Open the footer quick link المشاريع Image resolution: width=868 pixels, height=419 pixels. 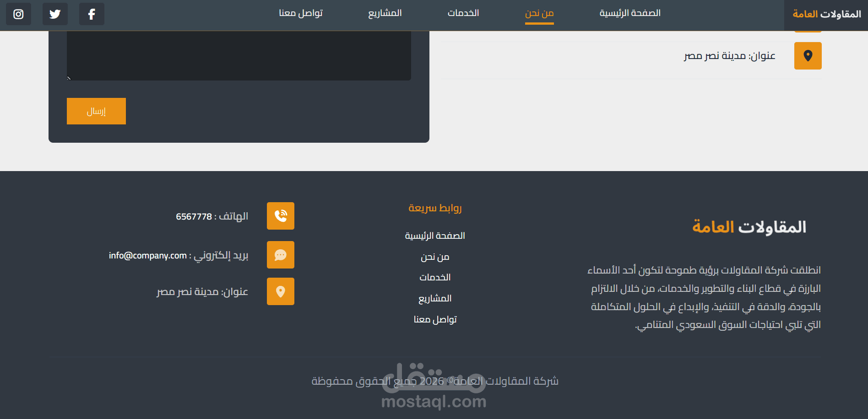pyautogui.click(x=435, y=299)
